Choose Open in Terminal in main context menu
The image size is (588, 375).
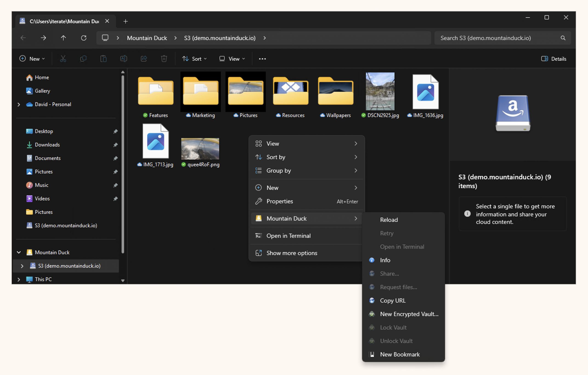(307, 236)
